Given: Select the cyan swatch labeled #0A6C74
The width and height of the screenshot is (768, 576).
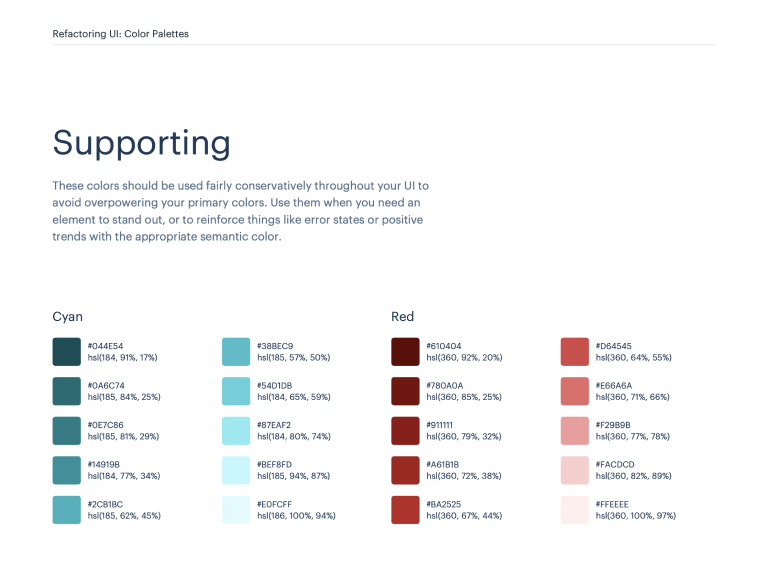Looking at the screenshot, I should point(67,391).
